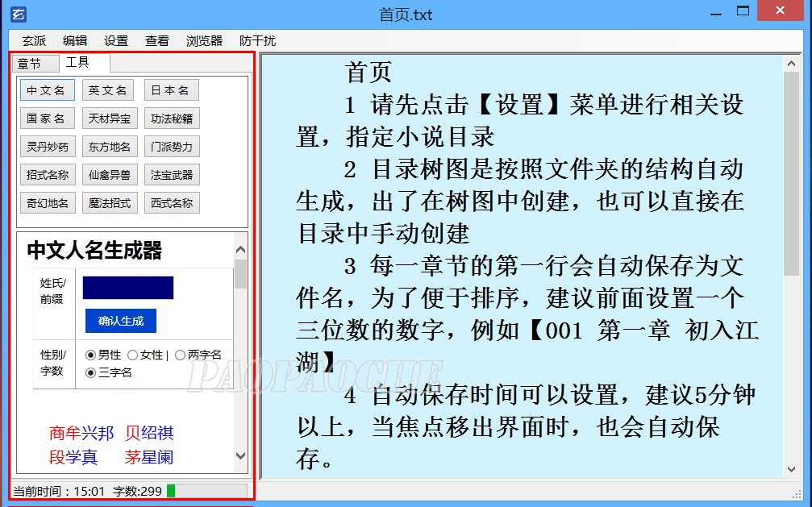Open the 防干扰 menu
Screen dimensions: 812x507
[x=257, y=41]
